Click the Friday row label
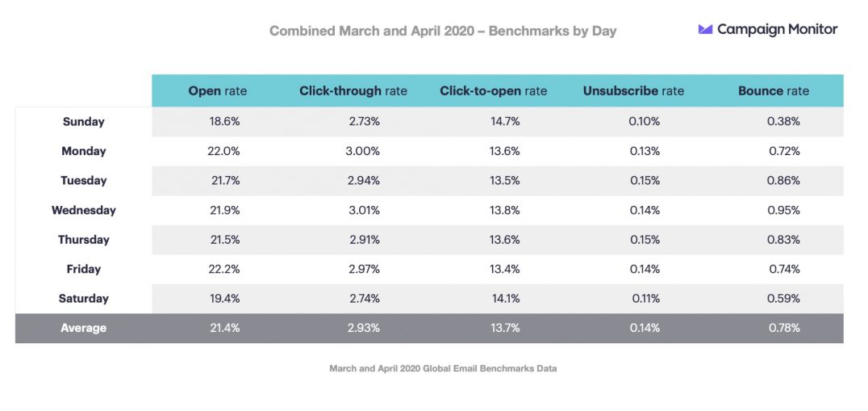The width and height of the screenshot is (868, 411). click(x=84, y=269)
